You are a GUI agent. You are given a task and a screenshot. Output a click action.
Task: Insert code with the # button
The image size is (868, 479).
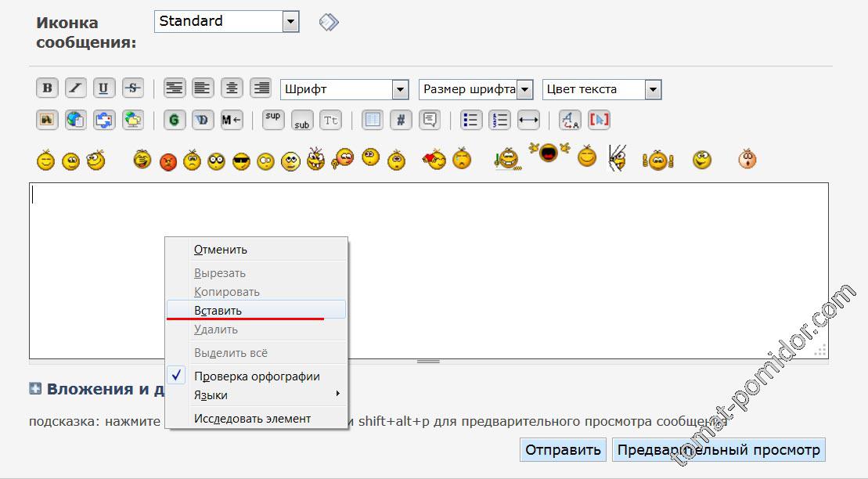coord(401,121)
